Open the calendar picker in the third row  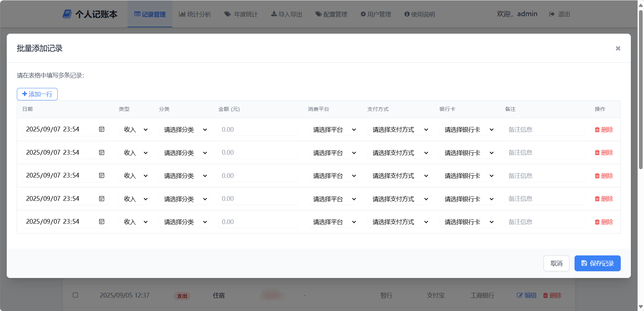[101, 176]
